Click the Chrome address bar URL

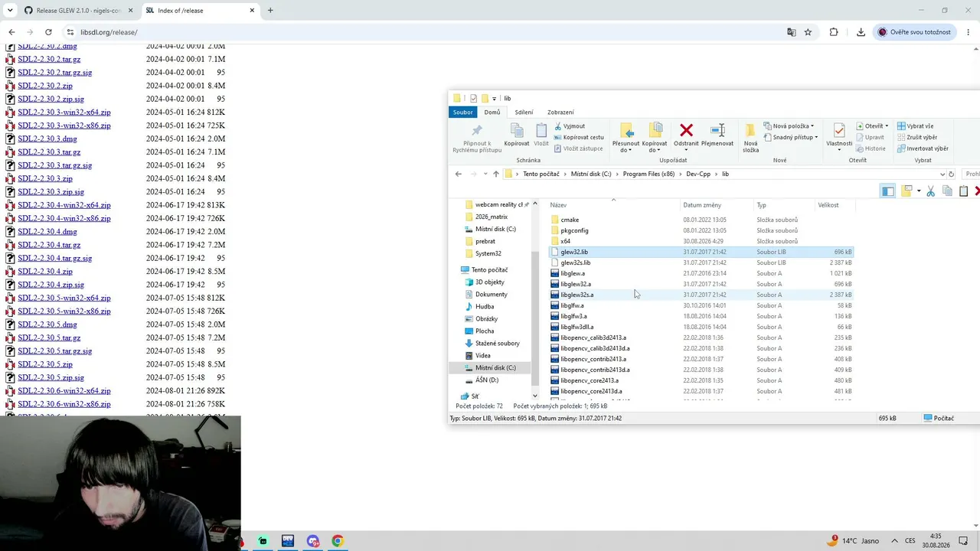pos(109,32)
